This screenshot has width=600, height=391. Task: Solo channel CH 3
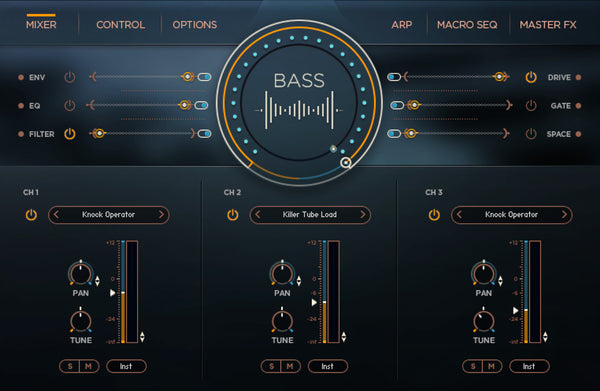(473, 366)
